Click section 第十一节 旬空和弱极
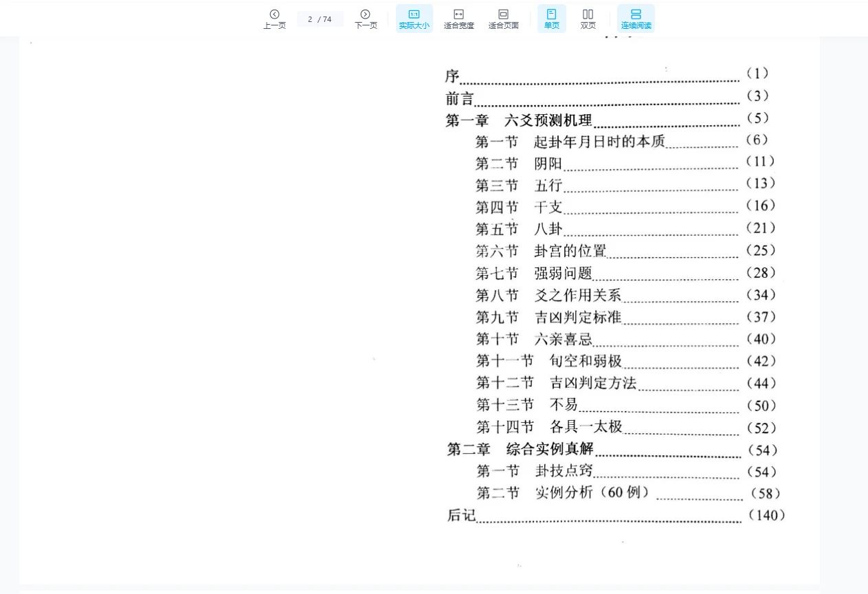868x594 pixels. point(549,361)
